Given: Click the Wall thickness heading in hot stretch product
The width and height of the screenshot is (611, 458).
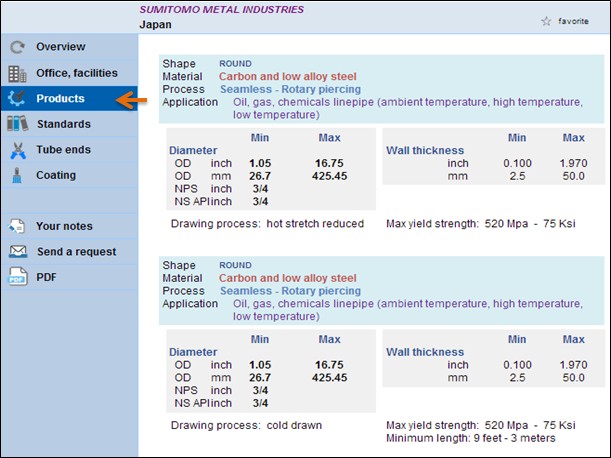Looking at the screenshot, I should point(425,150).
